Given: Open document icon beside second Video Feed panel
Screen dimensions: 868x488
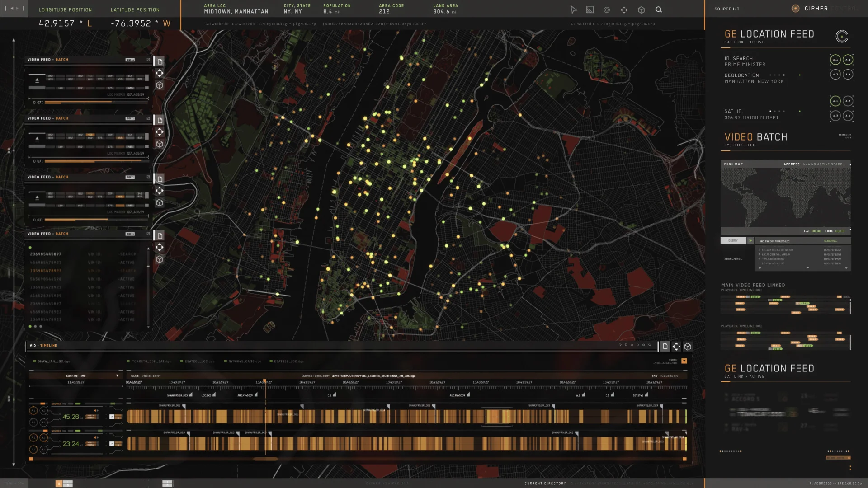Looking at the screenshot, I should pos(160,120).
